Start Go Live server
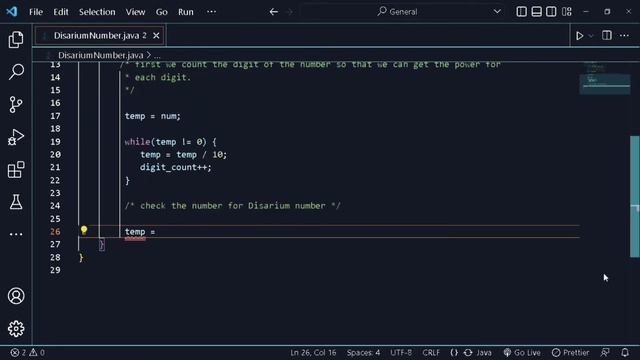 tap(522, 352)
